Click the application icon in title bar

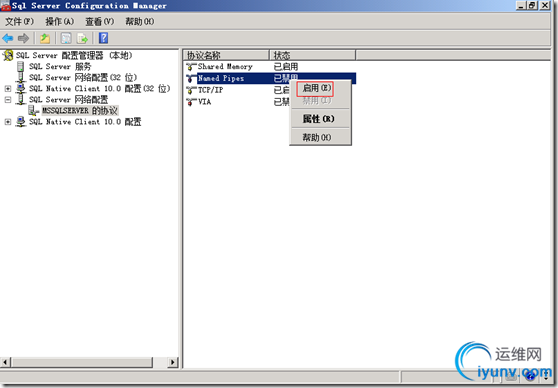(6, 6)
